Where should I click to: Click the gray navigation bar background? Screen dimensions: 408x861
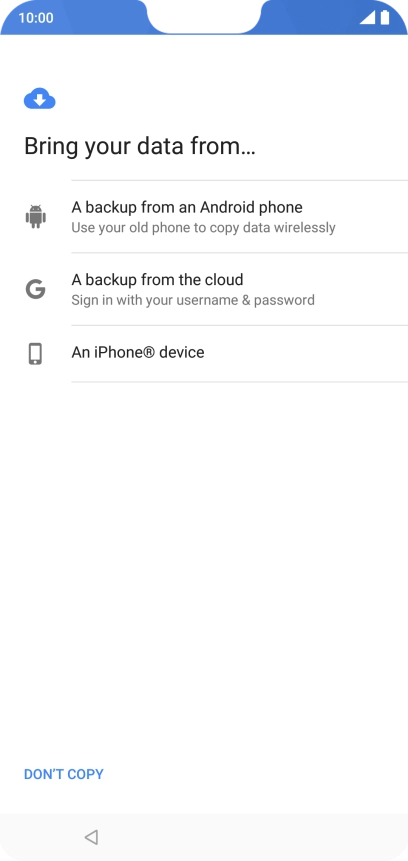click(x=247, y=837)
